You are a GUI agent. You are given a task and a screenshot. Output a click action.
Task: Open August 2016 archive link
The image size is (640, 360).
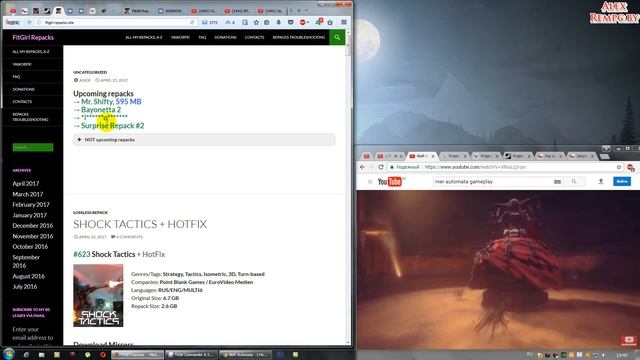pyautogui.click(x=28, y=276)
